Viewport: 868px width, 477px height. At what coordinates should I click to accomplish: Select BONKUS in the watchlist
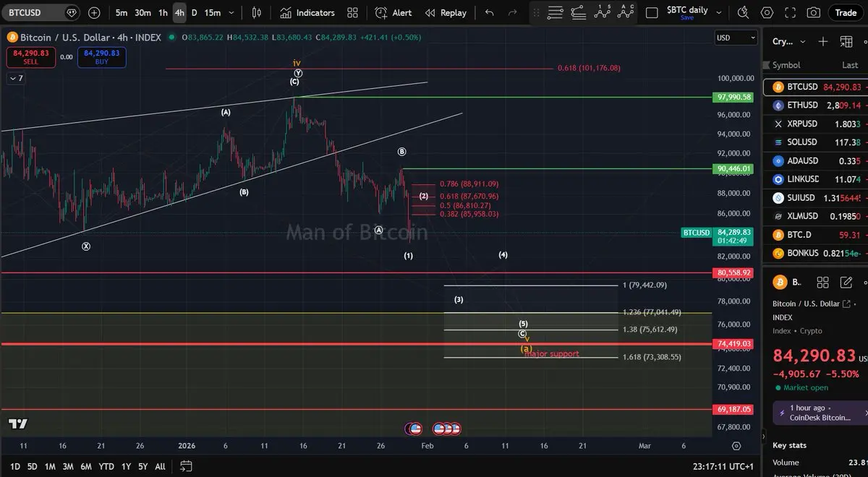click(x=816, y=253)
